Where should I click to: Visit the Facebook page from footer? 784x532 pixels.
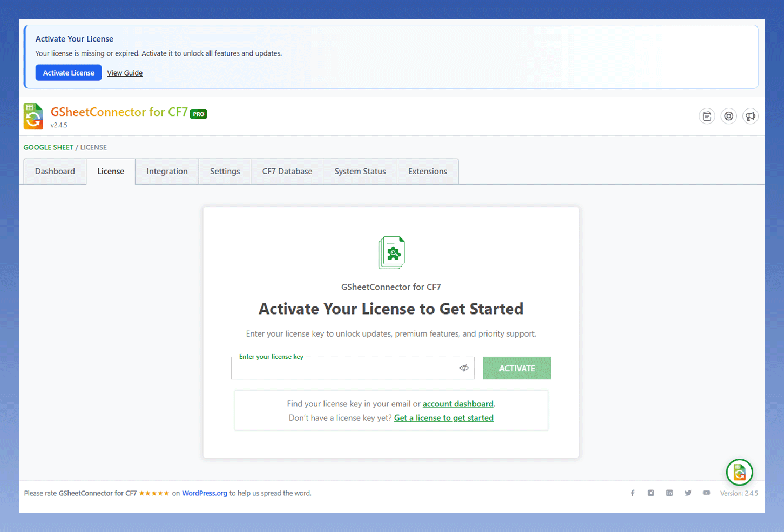[x=633, y=493]
